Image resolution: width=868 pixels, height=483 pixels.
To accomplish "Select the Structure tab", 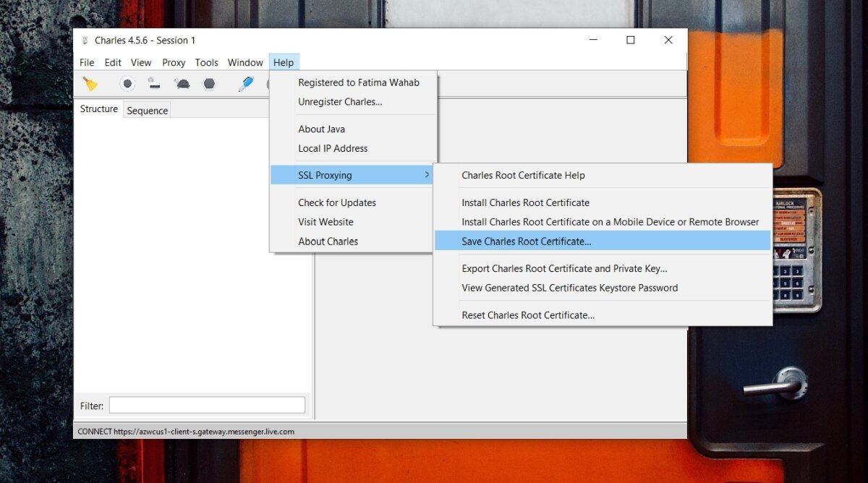I will 99,109.
